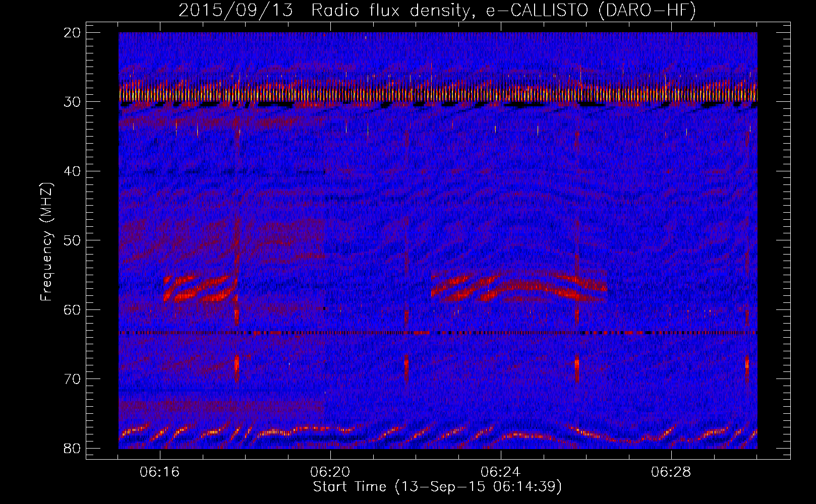Viewport: 816px width, 504px height.
Task: Click the 06:24 time tick label
Action: (501, 472)
